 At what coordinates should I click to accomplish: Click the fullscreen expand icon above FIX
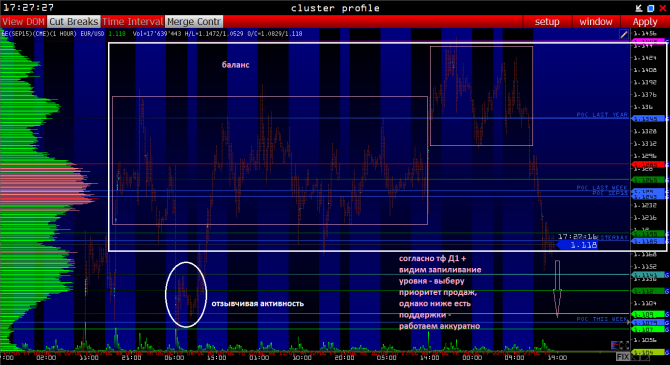(x=624, y=345)
